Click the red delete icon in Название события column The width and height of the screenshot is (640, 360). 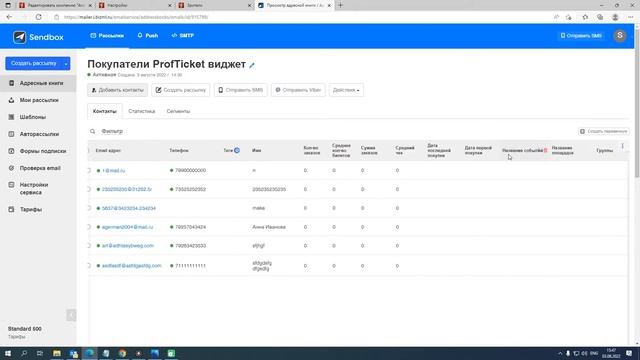(545, 151)
